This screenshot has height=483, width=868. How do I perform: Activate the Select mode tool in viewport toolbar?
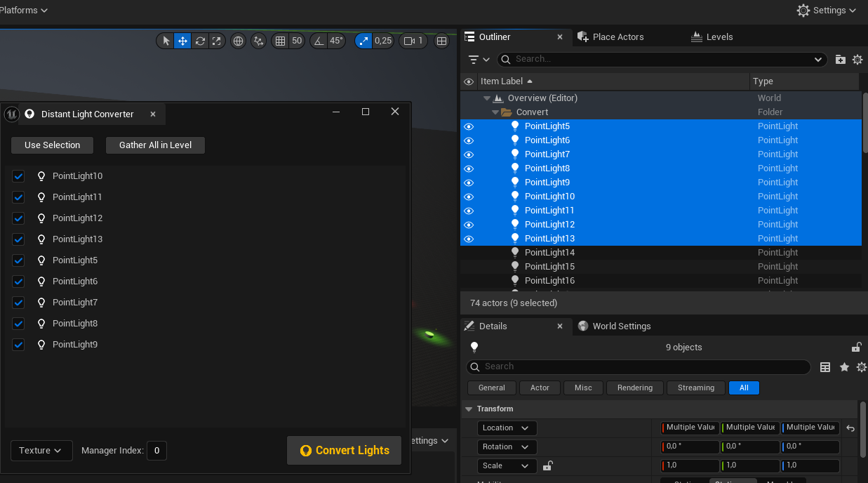pos(166,41)
